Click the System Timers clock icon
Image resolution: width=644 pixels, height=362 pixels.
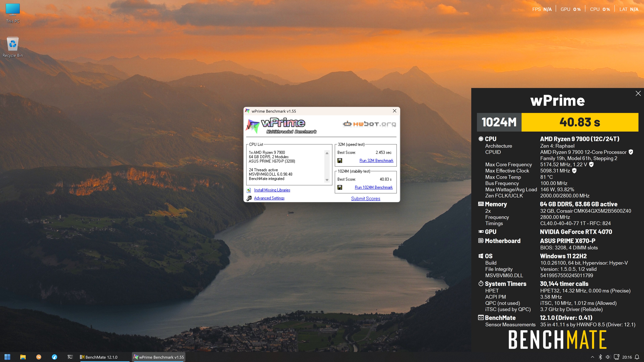pyautogui.click(x=481, y=284)
